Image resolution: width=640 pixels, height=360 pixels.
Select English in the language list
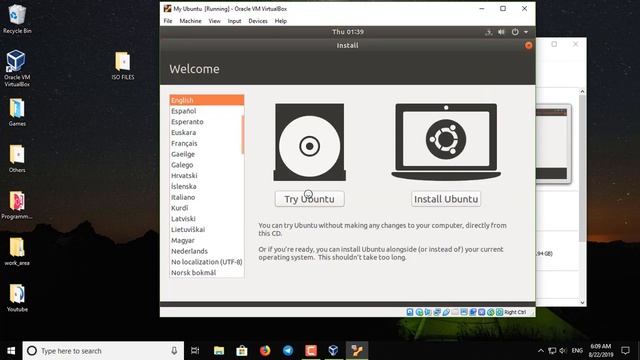coord(207,100)
